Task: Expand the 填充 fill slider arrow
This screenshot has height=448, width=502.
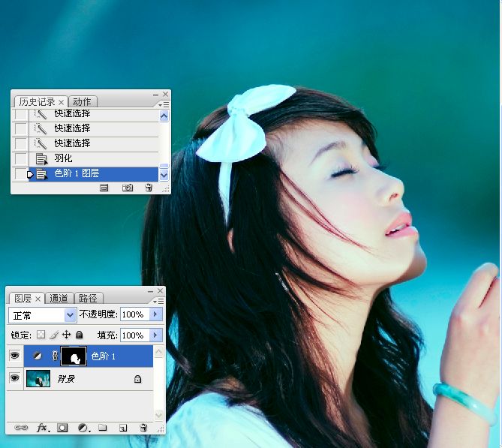Action: [x=156, y=335]
